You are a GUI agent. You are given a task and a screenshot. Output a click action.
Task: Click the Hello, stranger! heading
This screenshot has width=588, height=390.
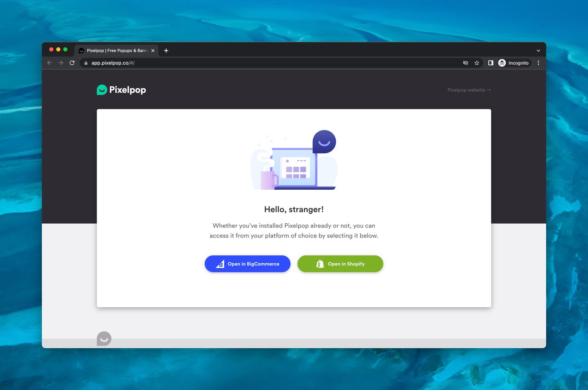coord(294,209)
